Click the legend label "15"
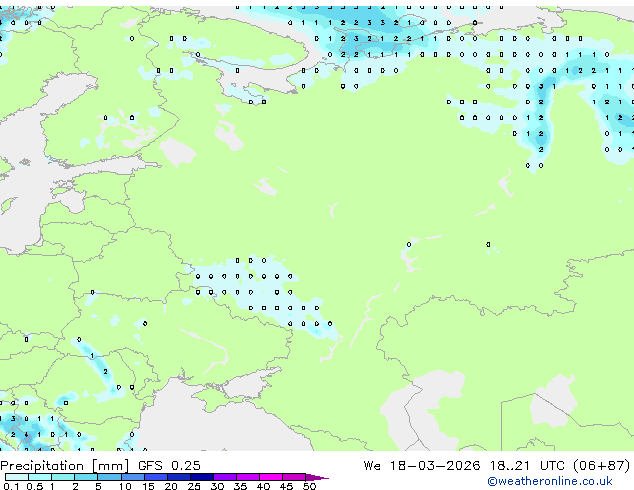The image size is (634, 490). click(148, 486)
